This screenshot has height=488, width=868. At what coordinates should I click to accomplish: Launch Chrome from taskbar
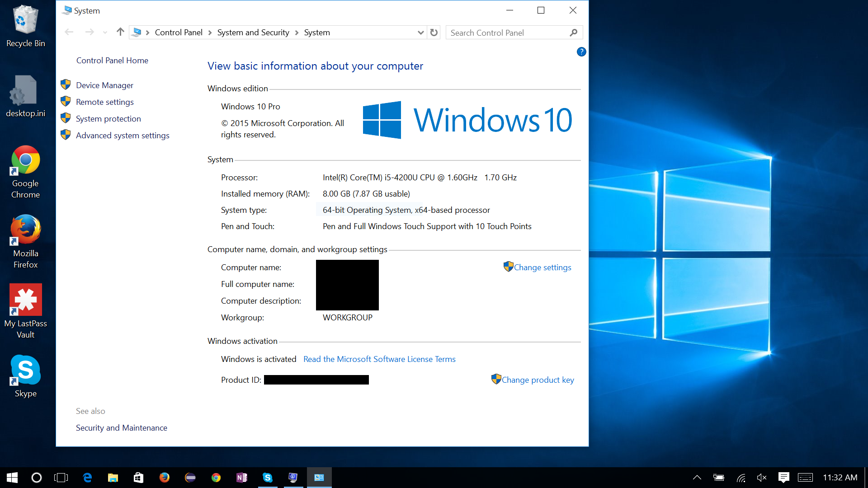[x=216, y=478]
